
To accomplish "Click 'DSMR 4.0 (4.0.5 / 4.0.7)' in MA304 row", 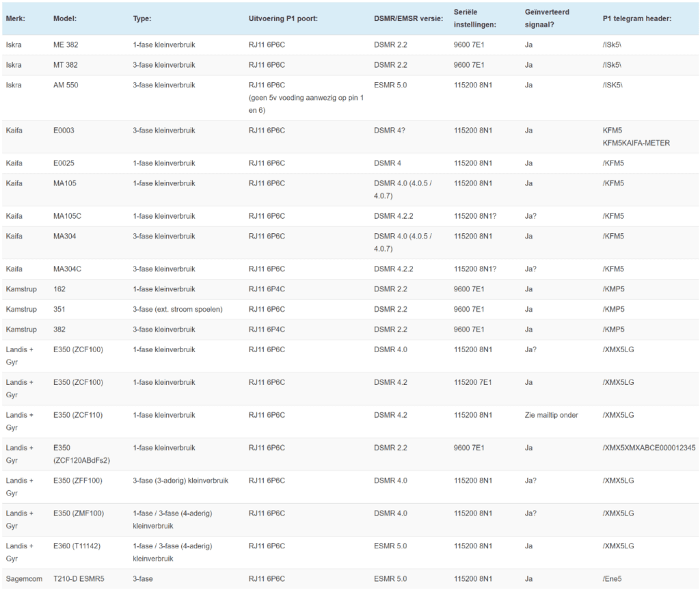I will [x=403, y=243].
